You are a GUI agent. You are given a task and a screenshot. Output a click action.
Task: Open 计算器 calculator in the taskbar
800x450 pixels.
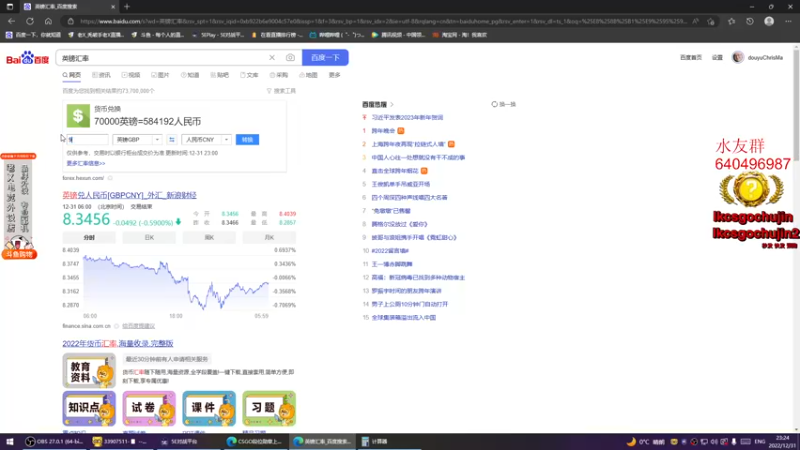coord(375,441)
